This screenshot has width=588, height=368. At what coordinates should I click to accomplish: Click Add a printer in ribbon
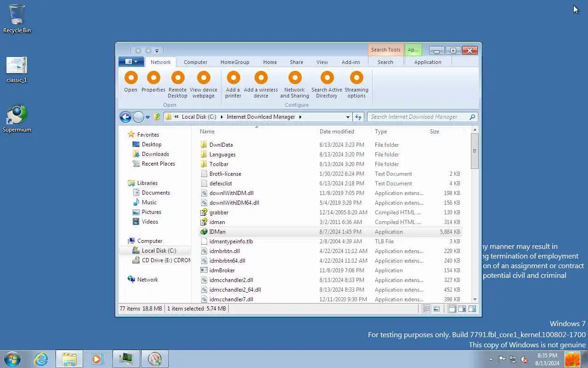[233, 84]
